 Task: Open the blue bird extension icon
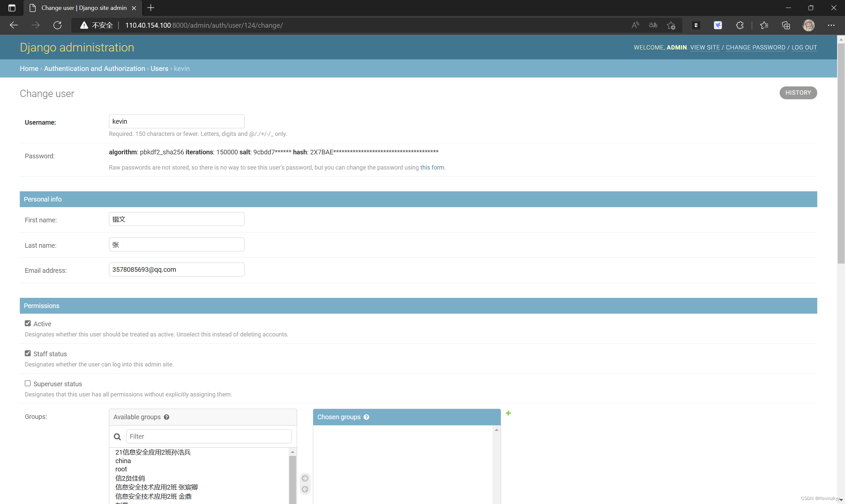[718, 25]
